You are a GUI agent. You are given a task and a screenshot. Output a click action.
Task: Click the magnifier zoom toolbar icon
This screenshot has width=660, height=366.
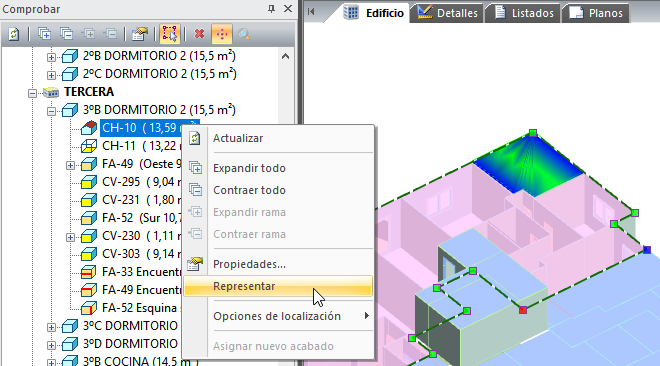(x=244, y=34)
